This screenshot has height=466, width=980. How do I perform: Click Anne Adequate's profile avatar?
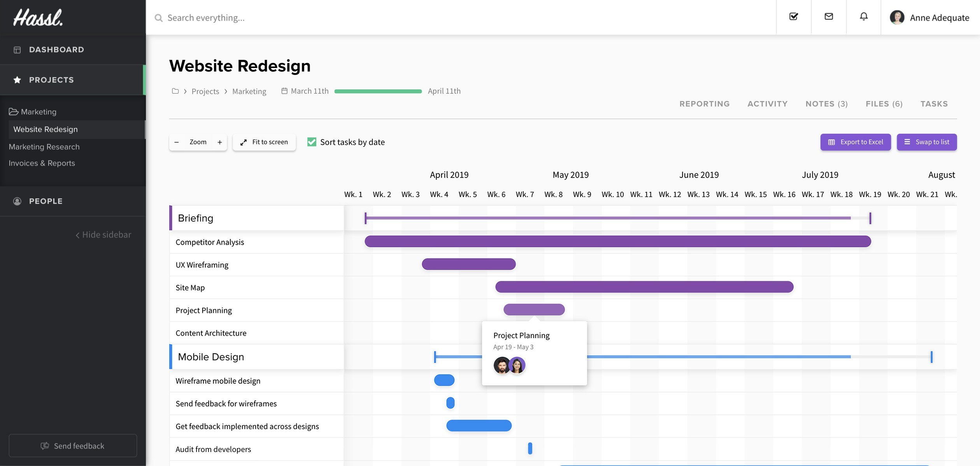point(897,17)
